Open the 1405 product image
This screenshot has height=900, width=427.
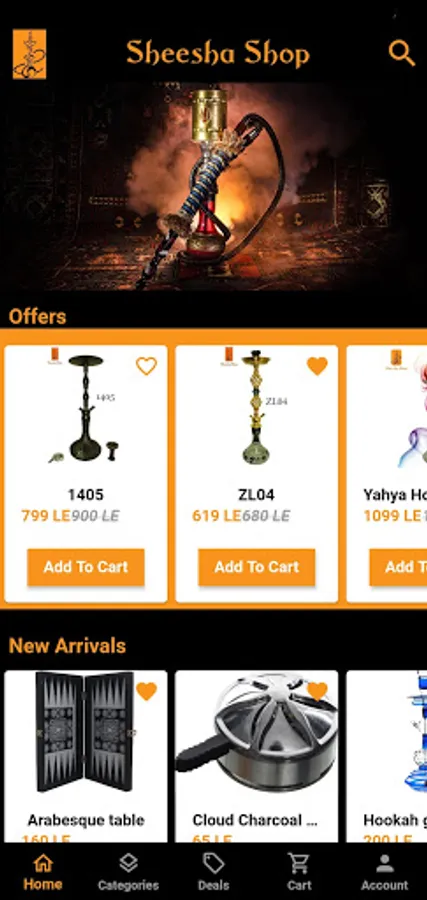coord(86,408)
